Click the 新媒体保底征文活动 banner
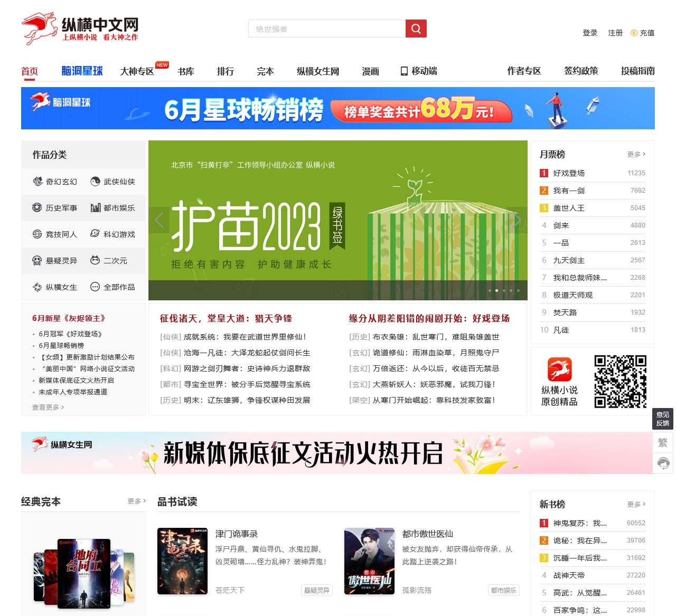The height and width of the screenshot is (616, 676). [338, 453]
